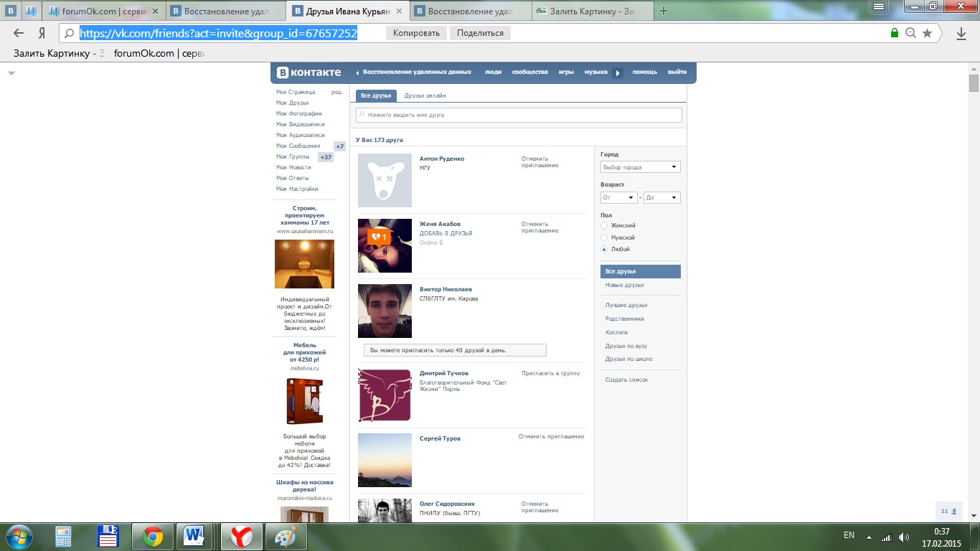
Task: Select 'Женский' gender radio button
Action: coord(604,226)
